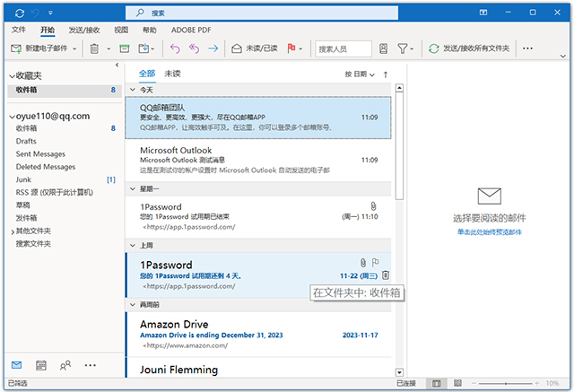Open the 搜索文件夹 folder
Image resolution: width=574 pixels, height=392 pixels.
coord(33,244)
